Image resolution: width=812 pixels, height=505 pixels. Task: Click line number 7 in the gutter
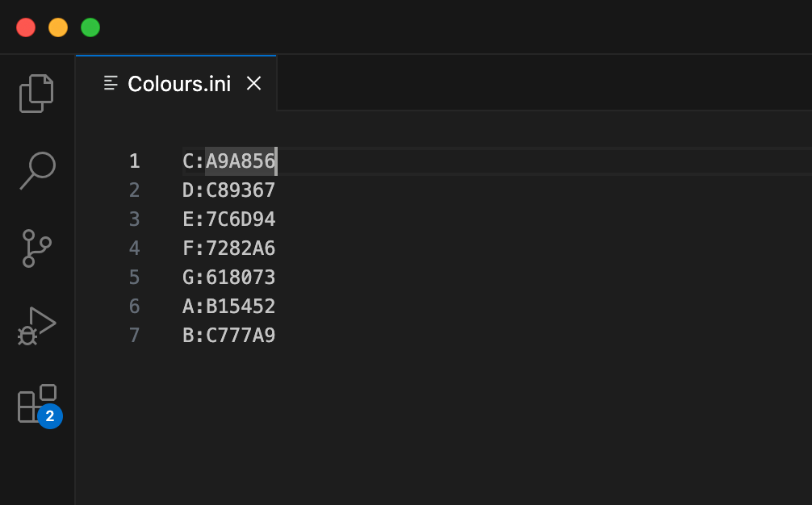(x=135, y=336)
